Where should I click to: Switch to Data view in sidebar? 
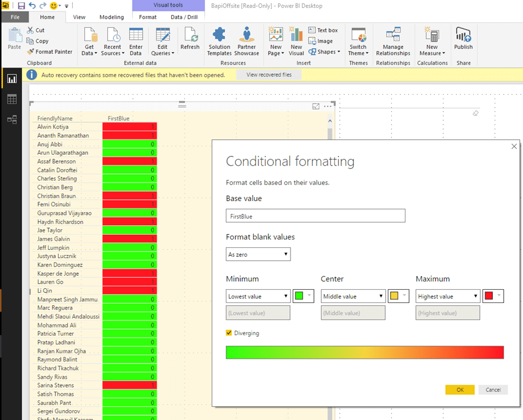tap(11, 99)
